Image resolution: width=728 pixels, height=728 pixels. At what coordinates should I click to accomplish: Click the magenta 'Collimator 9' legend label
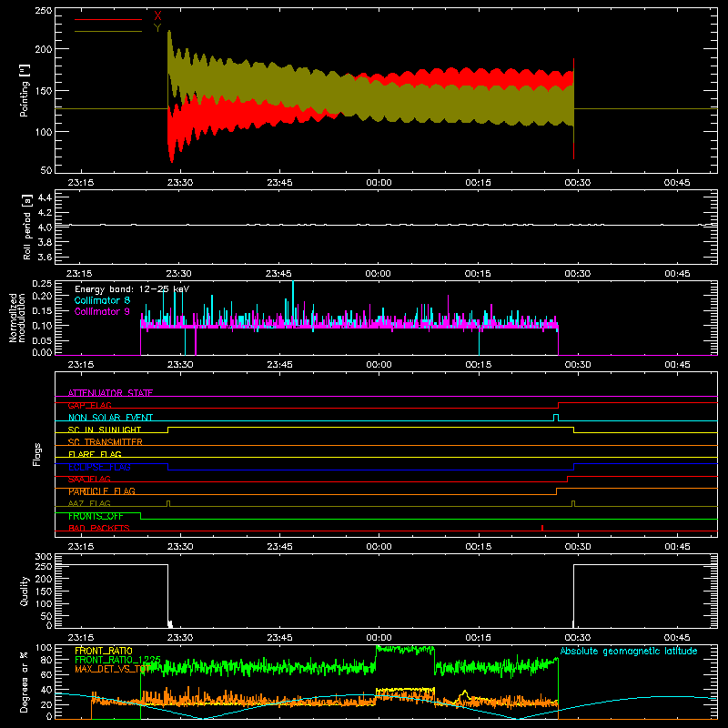pos(102,311)
